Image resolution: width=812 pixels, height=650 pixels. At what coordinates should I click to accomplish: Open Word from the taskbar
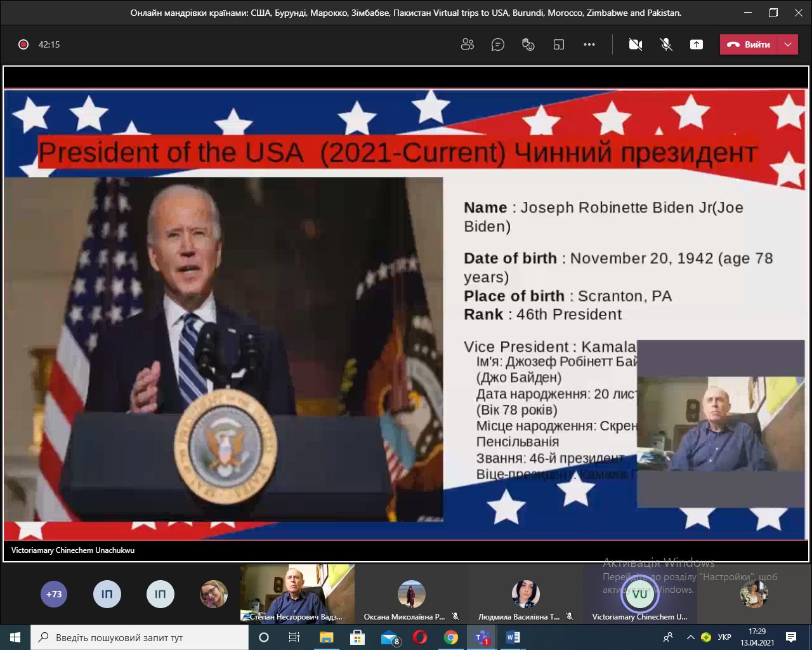513,637
